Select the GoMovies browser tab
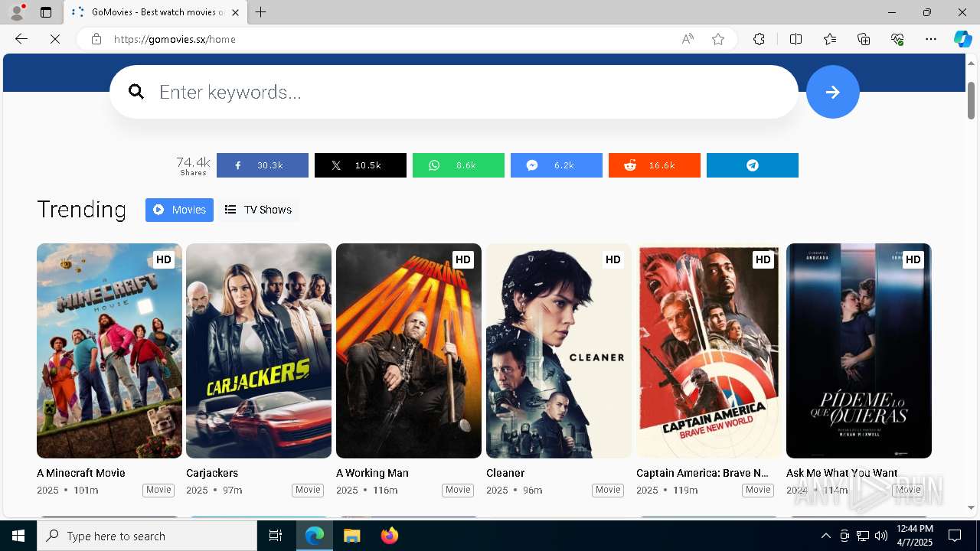Screen dimensions: 980x551 pyautogui.click(x=155, y=12)
